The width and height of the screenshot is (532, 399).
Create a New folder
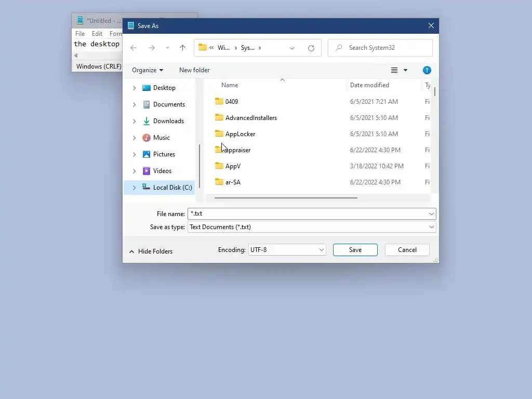194,70
